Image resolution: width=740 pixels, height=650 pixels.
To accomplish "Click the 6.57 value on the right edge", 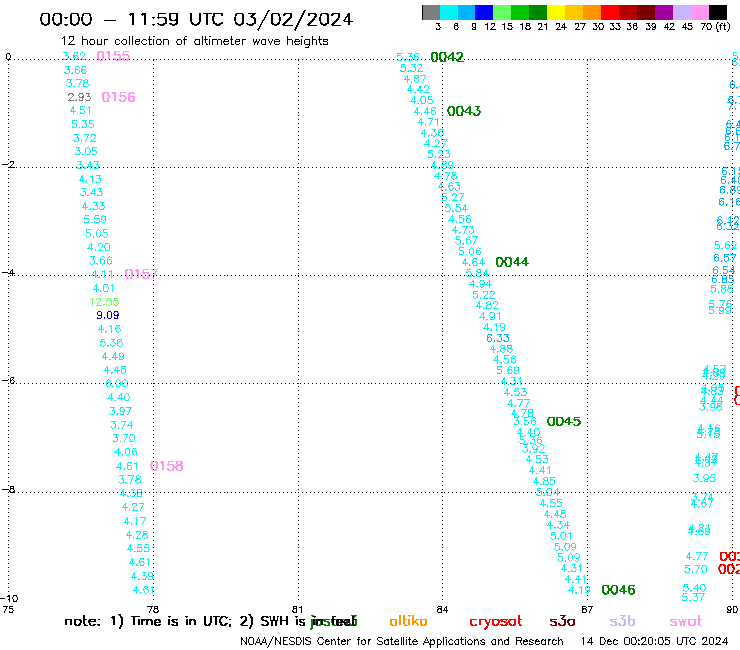I will pos(725,258).
